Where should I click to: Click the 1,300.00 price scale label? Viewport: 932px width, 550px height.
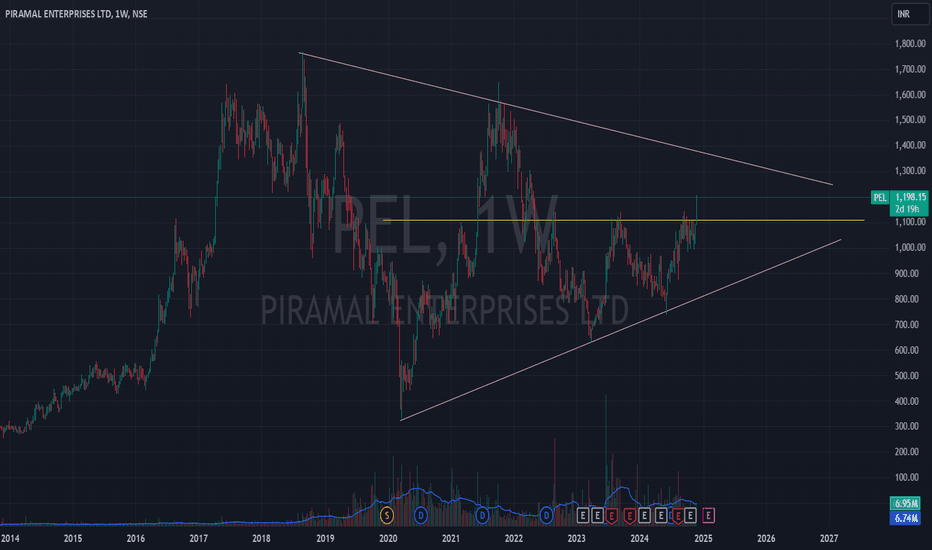(x=910, y=171)
